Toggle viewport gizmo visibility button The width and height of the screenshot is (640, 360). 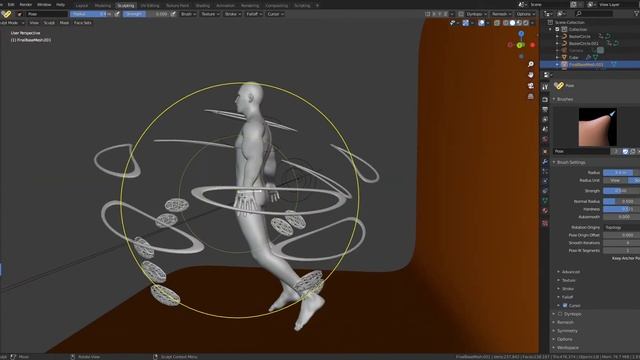pos(466,23)
